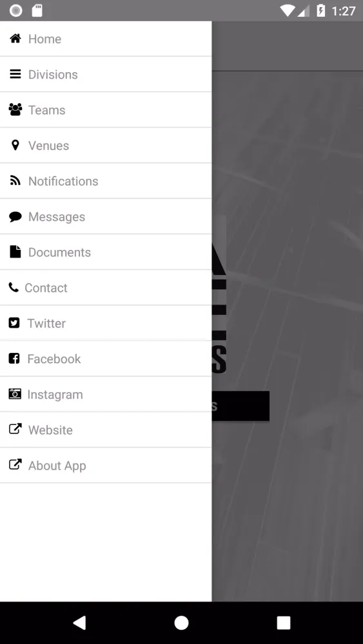Open the Twitter bird icon
Screen dimensions: 363x644
coord(14,323)
